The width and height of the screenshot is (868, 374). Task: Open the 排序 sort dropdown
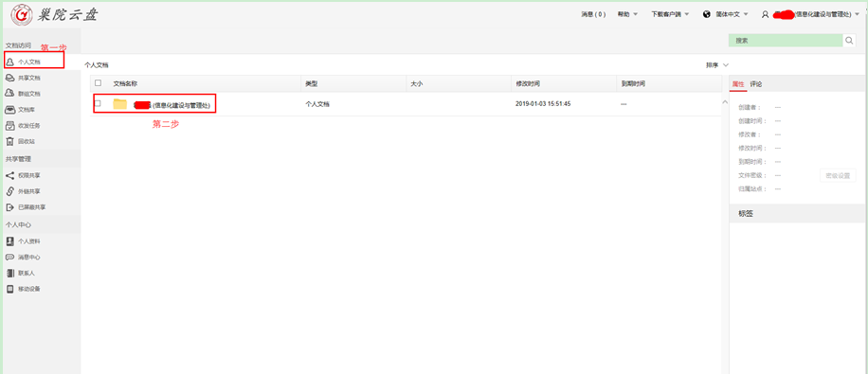[x=717, y=65]
